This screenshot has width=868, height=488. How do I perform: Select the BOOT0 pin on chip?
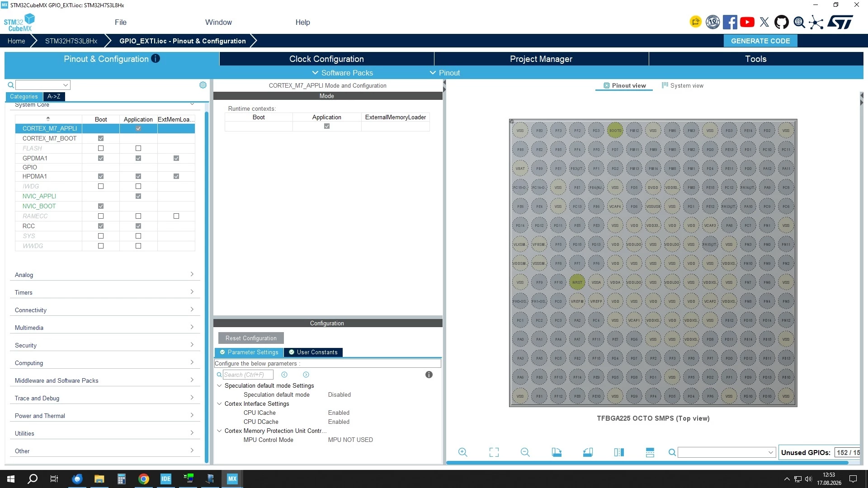[x=615, y=131]
